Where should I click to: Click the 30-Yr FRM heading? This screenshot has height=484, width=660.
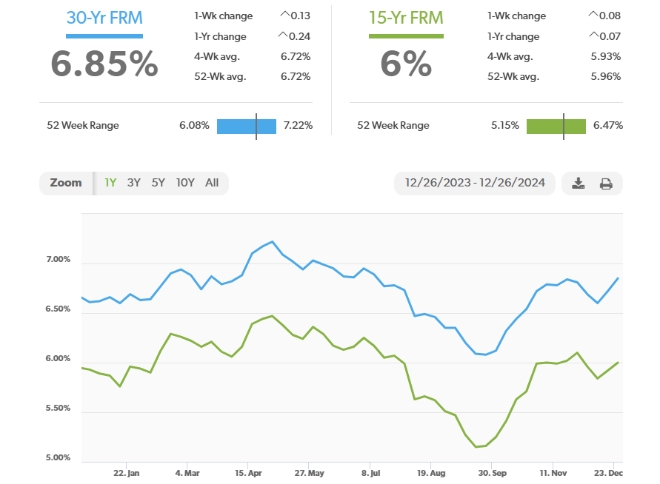click(x=104, y=20)
